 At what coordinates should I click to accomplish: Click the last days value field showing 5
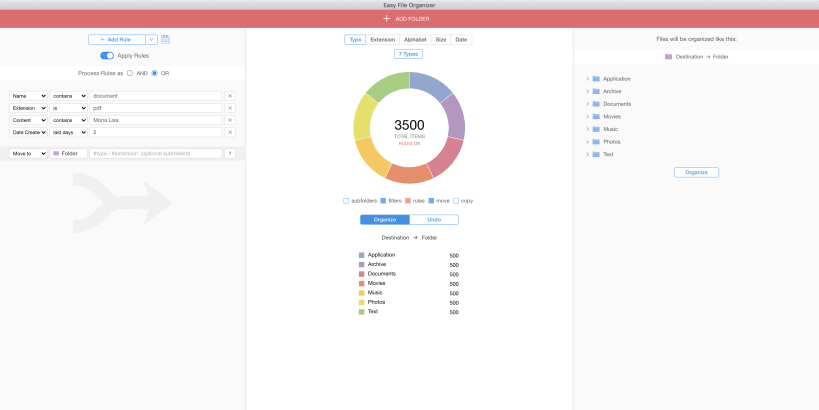click(x=156, y=132)
